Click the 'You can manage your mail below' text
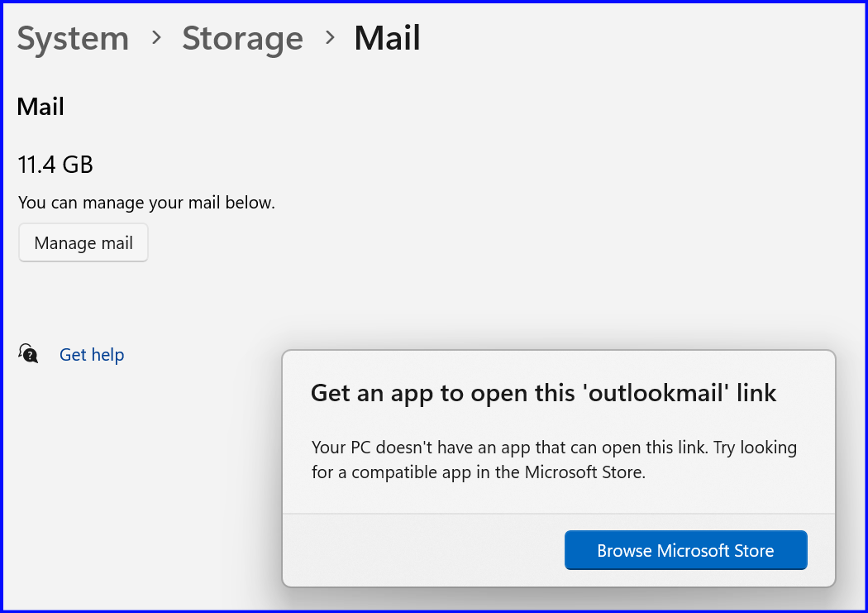 pos(146,203)
